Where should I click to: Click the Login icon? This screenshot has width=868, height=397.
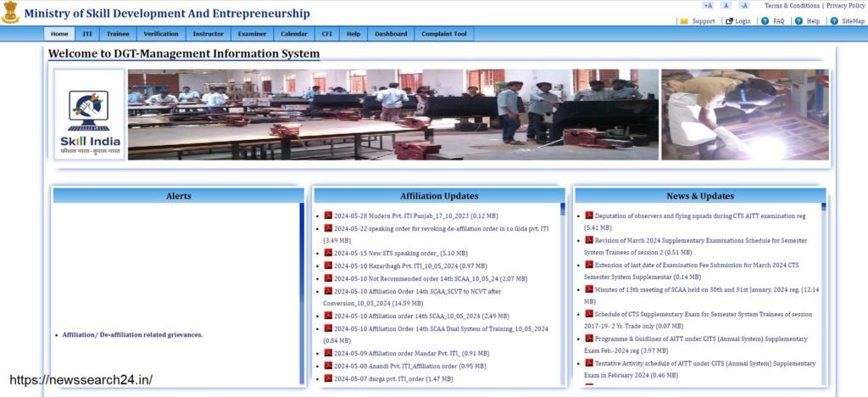pyautogui.click(x=729, y=21)
